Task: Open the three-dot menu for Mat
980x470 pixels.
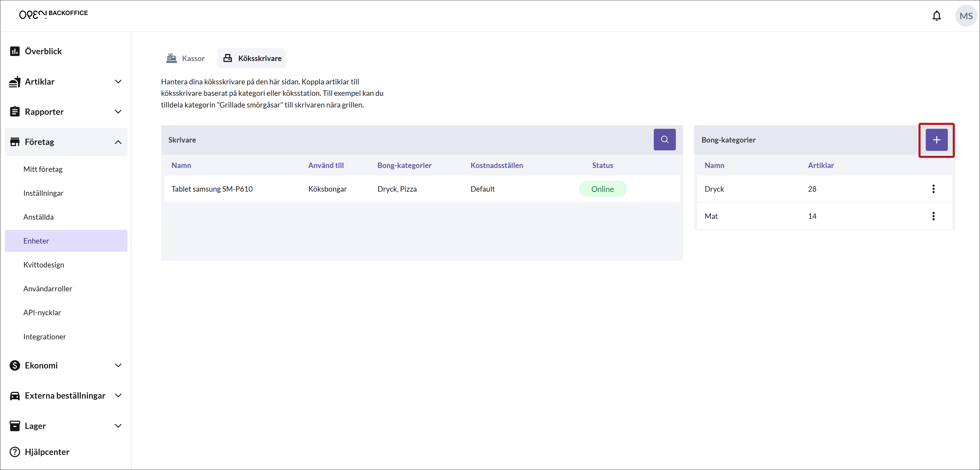Action: (x=933, y=216)
